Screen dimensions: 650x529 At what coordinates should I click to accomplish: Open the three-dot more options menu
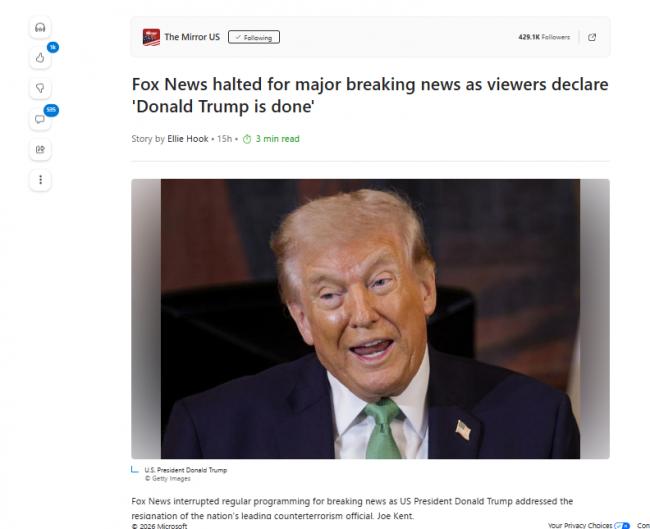point(40,180)
